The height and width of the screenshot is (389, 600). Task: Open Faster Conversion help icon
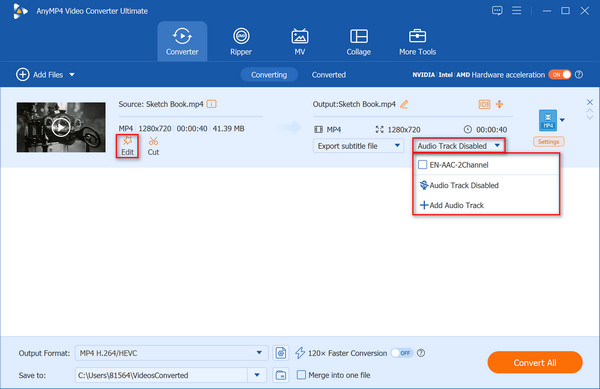pyautogui.click(x=421, y=353)
